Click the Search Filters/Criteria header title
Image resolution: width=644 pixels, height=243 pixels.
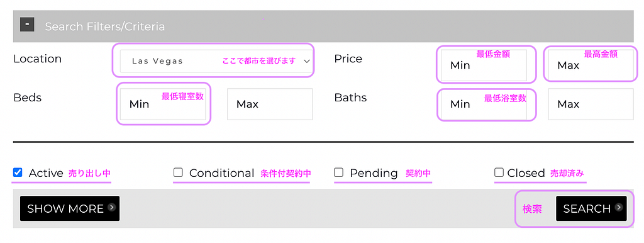pos(105,26)
